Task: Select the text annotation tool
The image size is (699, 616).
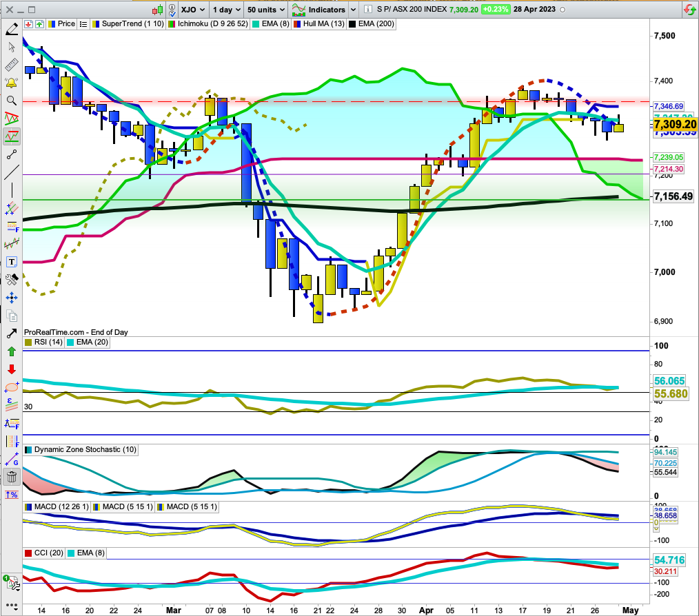Action: coord(12,262)
